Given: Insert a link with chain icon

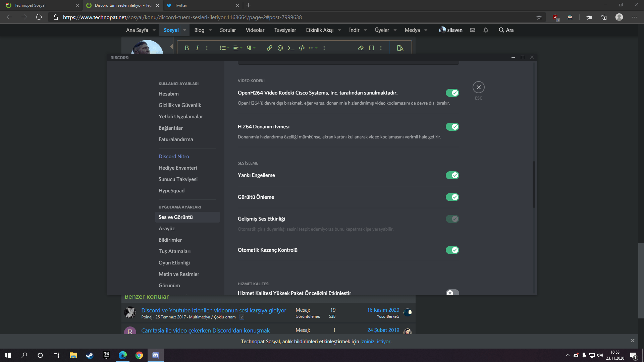Looking at the screenshot, I should coord(269,48).
